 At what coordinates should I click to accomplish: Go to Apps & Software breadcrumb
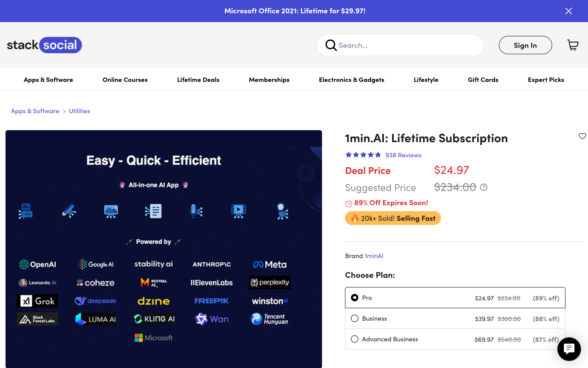[35, 111]
